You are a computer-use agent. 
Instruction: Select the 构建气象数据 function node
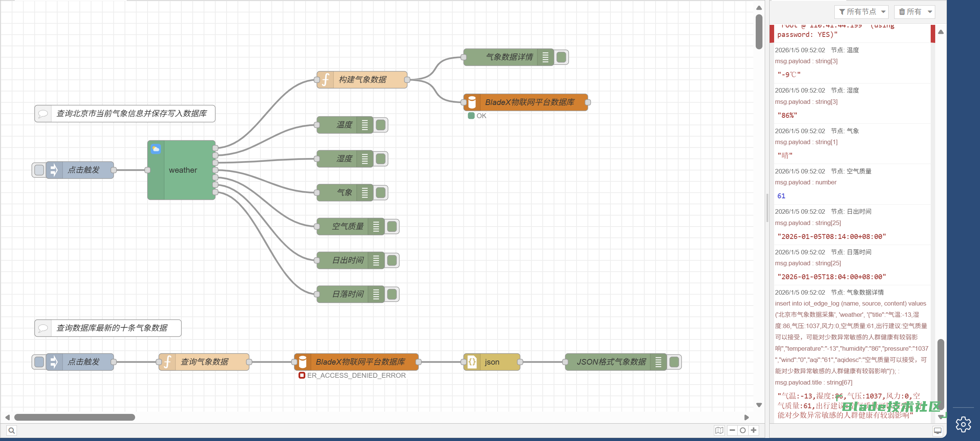tap(362, 79)
